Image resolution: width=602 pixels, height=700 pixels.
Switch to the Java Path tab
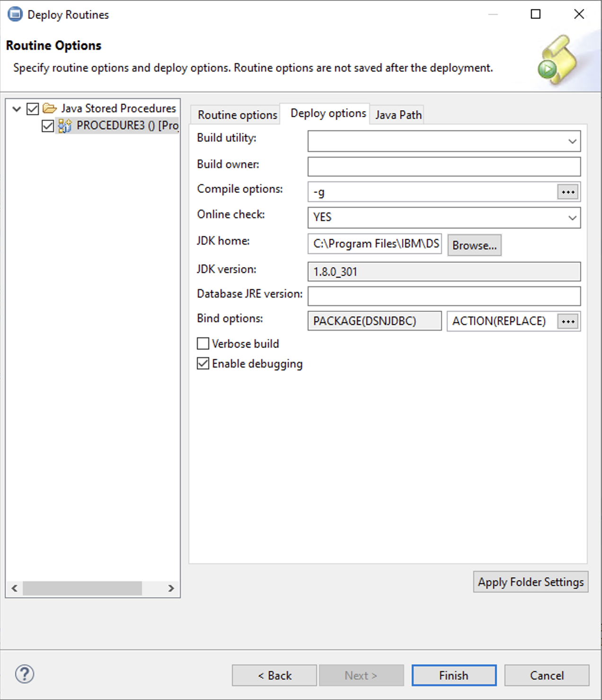click(x=398, y=115)
